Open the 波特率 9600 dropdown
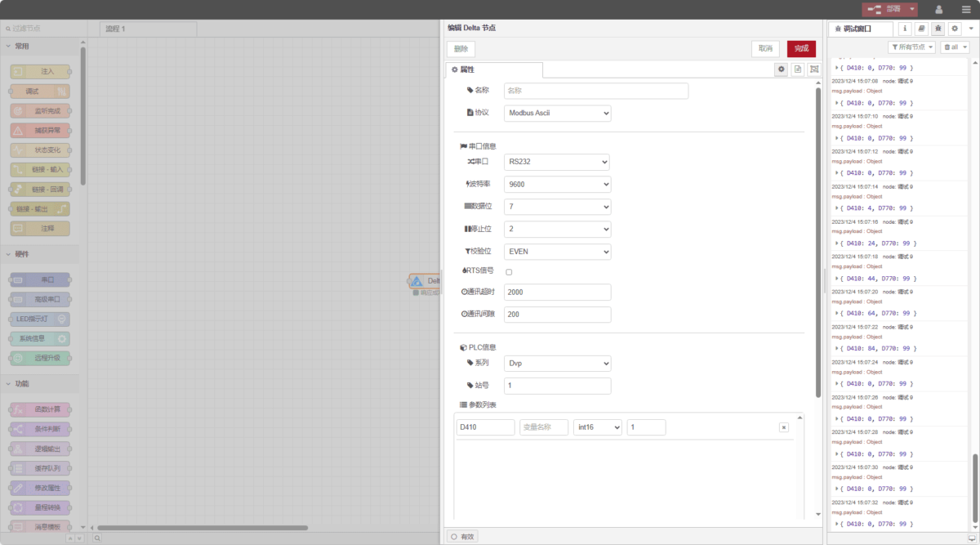This screenshot has height=545, width=980. point(557,185)
